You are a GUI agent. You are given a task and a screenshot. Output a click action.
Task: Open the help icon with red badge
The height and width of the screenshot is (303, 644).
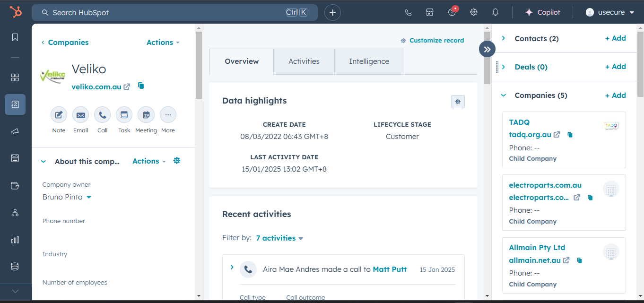pos(452,12)
